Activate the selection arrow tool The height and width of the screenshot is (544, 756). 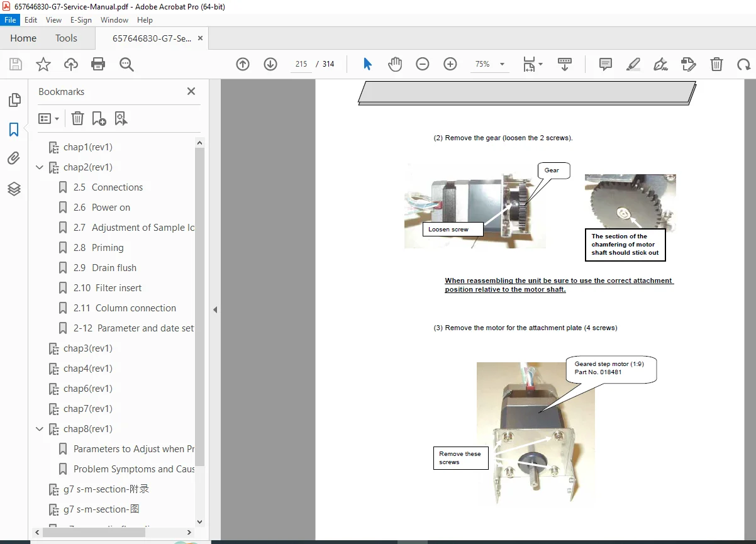[368, 64]
